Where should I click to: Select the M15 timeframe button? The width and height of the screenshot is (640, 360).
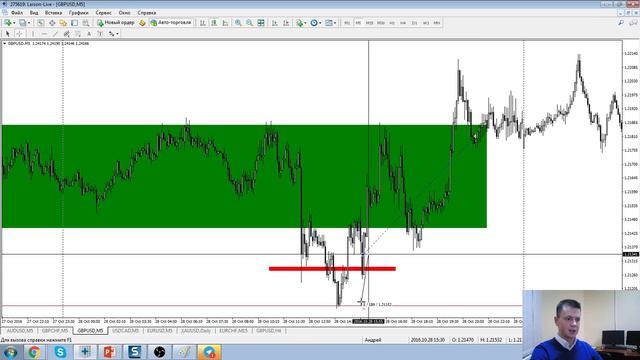[369, 23]
